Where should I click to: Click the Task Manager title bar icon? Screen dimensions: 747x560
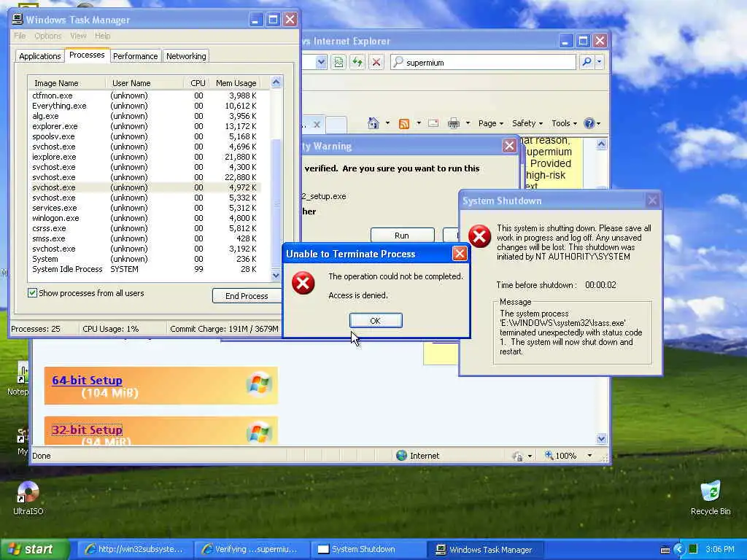pyautogui.click(x=18, y=19)
